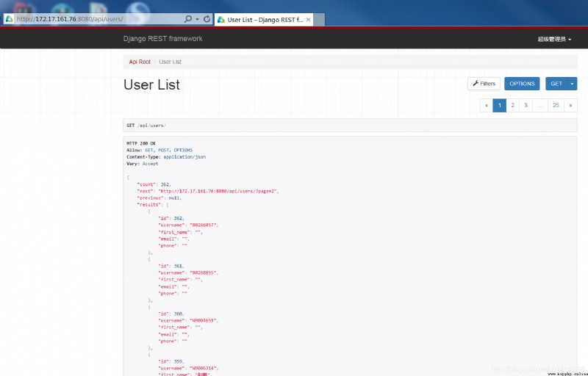Go to next page with » arrow

570,105
